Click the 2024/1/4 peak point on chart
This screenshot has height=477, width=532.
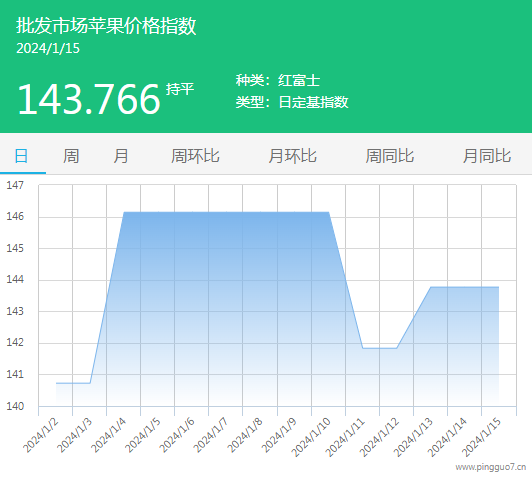pyautogui.click(x=124, y=212)
